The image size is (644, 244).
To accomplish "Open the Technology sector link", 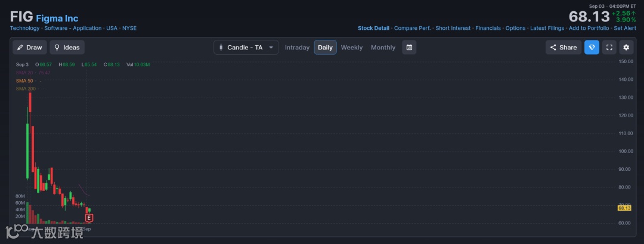I will (24, 29).
